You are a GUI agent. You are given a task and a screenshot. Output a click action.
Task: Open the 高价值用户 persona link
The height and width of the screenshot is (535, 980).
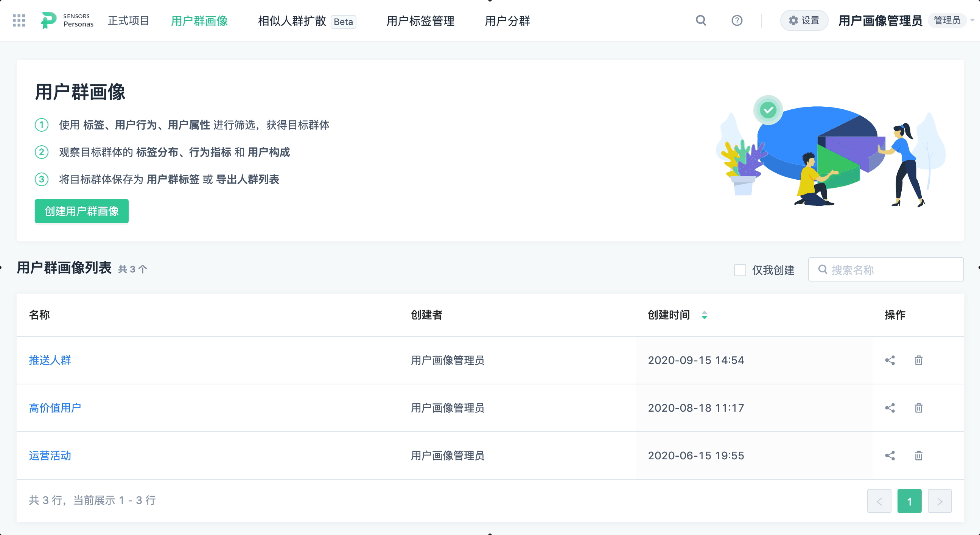click(55, 408)
